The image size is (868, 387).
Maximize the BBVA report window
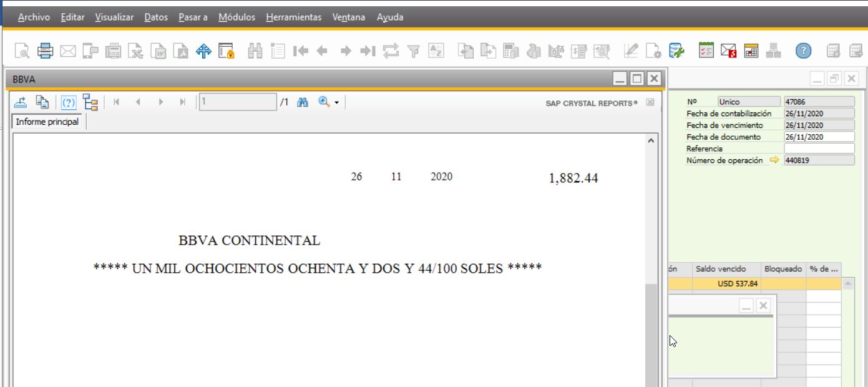click(637, 78)
